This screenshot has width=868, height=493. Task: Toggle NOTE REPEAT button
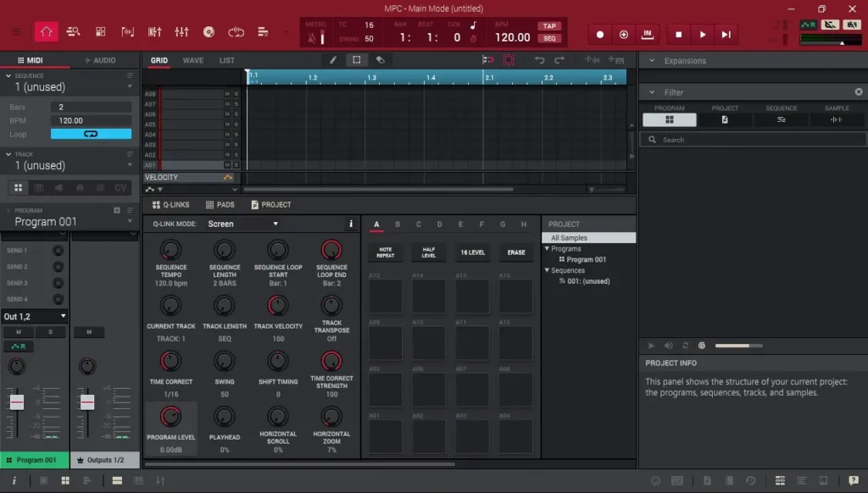[386, 252]
